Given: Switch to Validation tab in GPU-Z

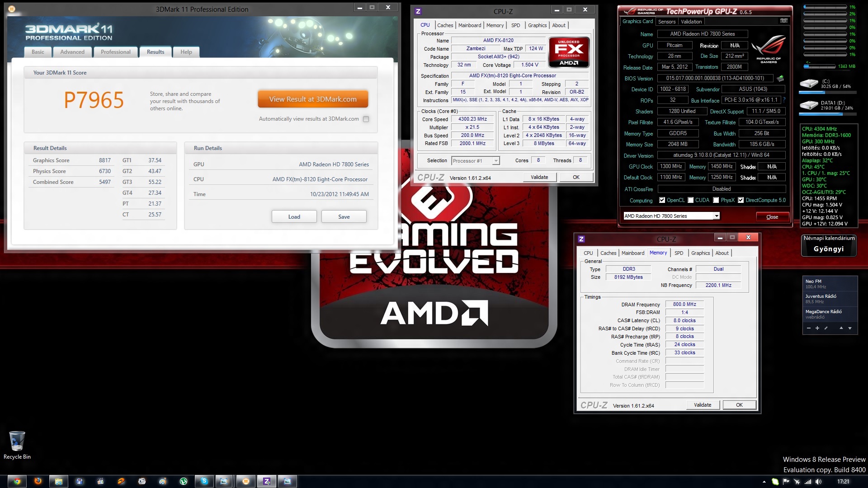Looking at the screenshot, I should coord(691,22).
